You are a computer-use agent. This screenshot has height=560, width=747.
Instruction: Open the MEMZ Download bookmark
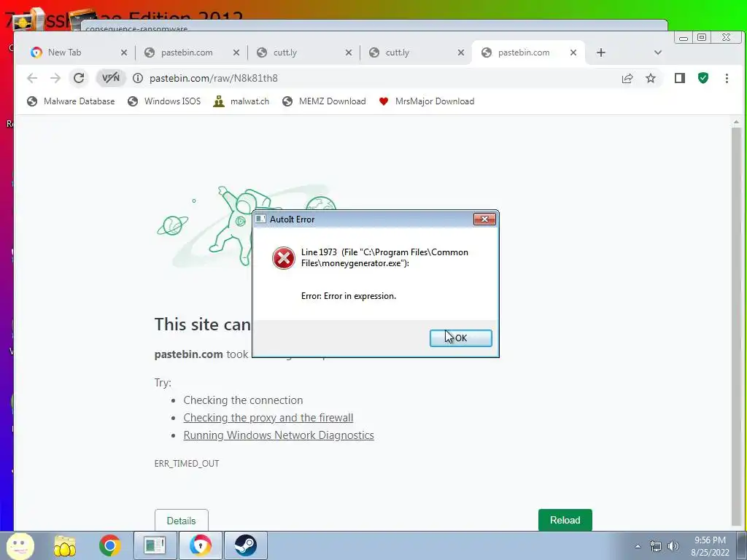click(325, 101)
